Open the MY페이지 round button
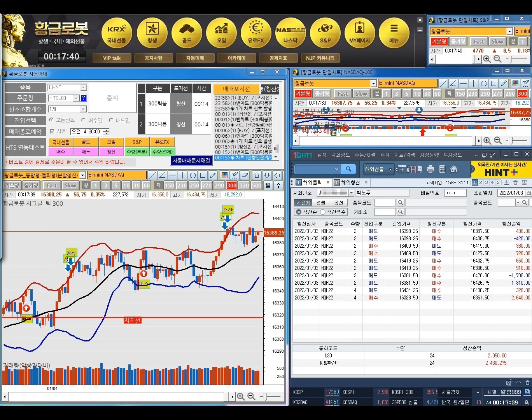 (x=360, y=33)
